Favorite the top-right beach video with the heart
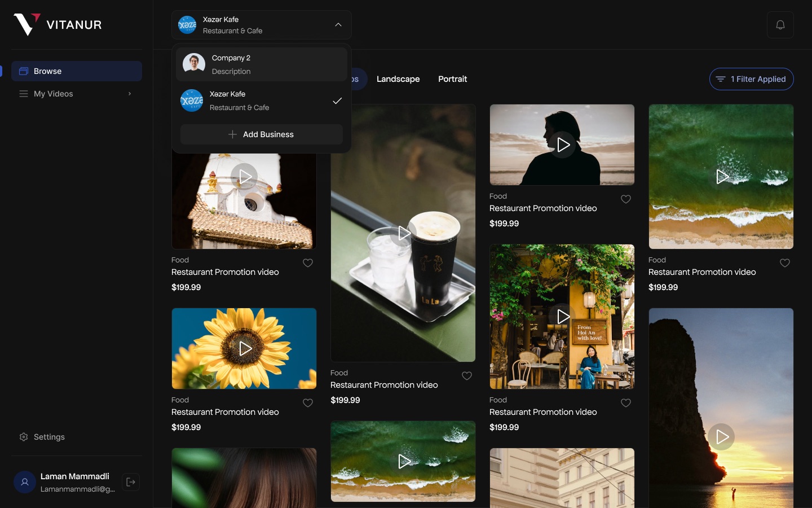Screen dimensions: 812x508 tap(785, 263)
